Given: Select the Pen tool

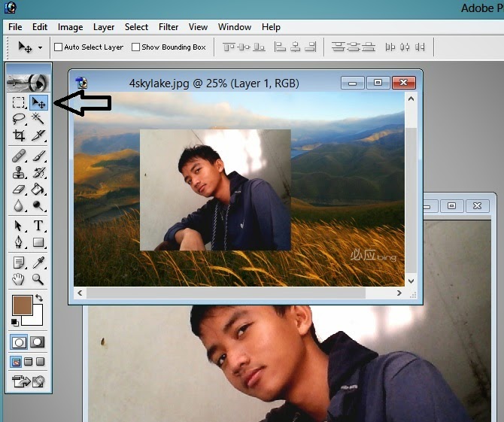Looking at the screenshot, I should click(x=19, y=242).
